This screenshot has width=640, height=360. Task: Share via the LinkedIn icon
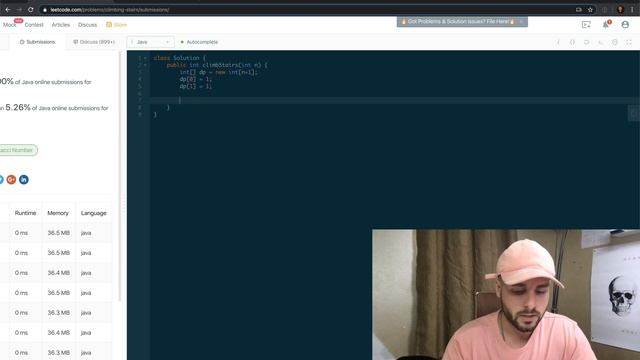(x=24, y=180)
